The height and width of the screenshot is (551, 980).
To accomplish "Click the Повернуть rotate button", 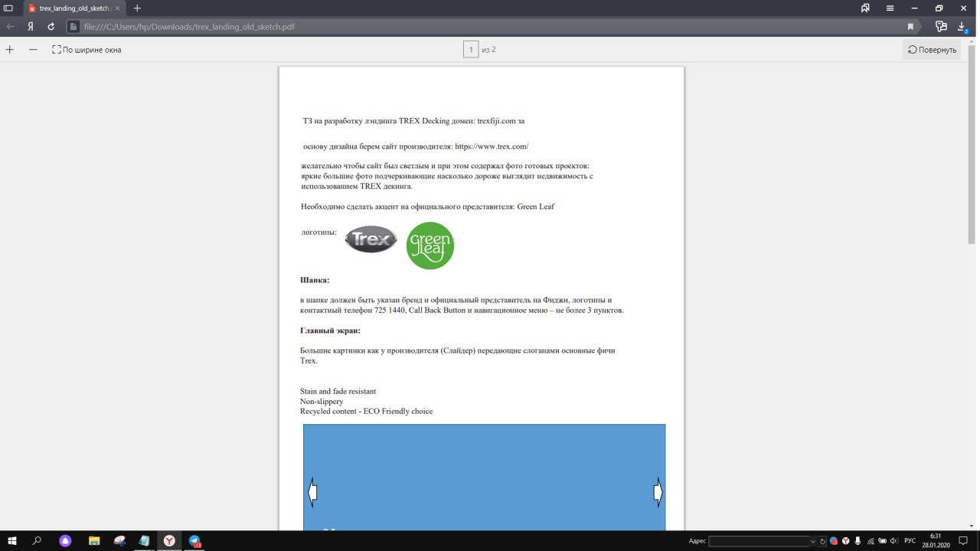I will tap(932, 50).
